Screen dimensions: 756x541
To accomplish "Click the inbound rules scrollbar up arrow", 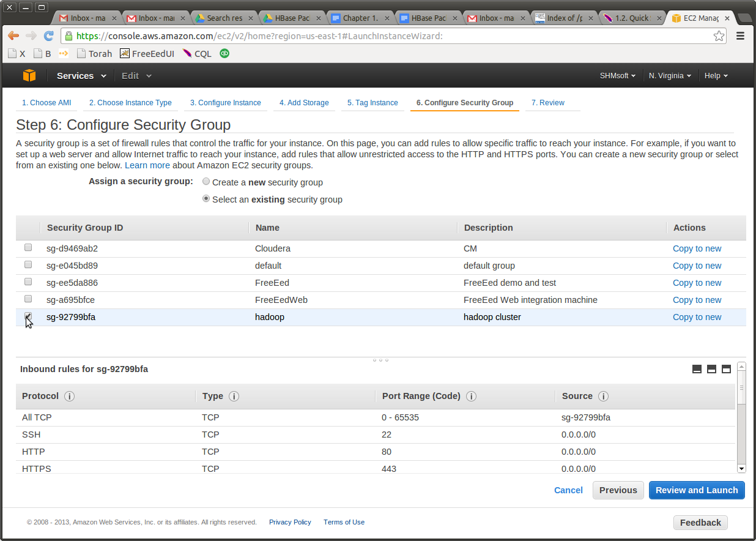I will click(x=741, y=367).
